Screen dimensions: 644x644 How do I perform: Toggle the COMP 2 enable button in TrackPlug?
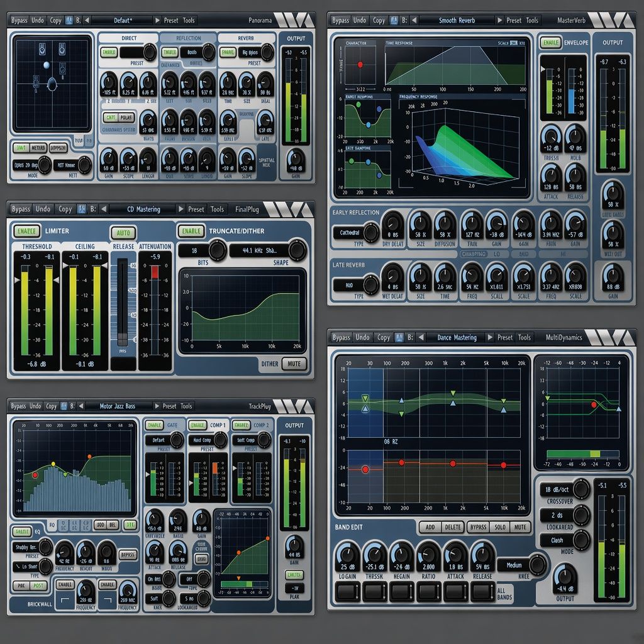pos(241,426)
